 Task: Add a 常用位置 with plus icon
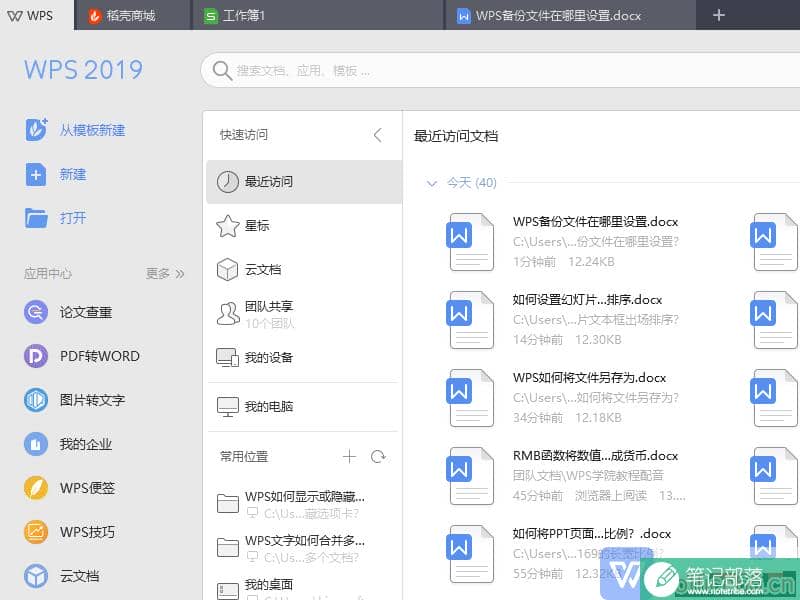[349, 456]
